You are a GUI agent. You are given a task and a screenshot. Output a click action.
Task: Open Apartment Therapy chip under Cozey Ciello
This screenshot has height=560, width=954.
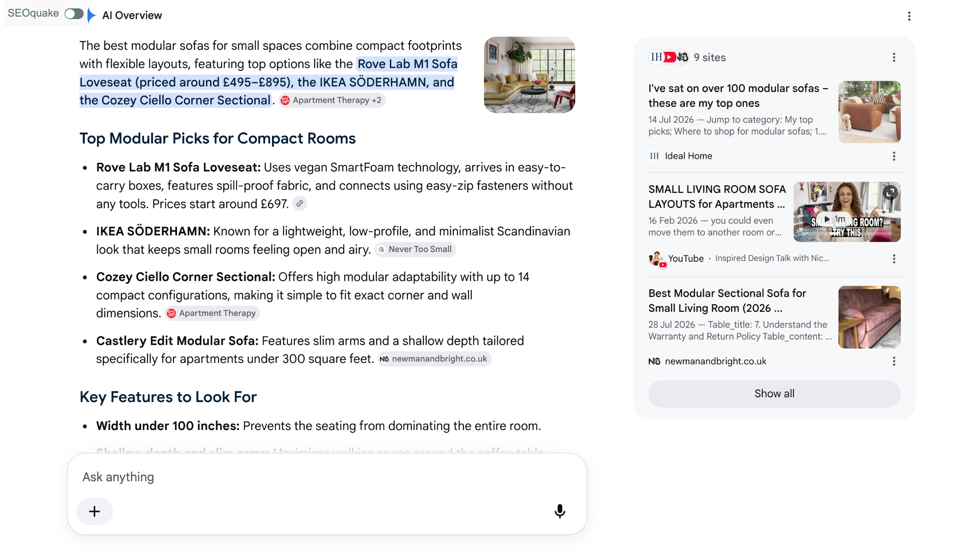(x=212, y=313)
